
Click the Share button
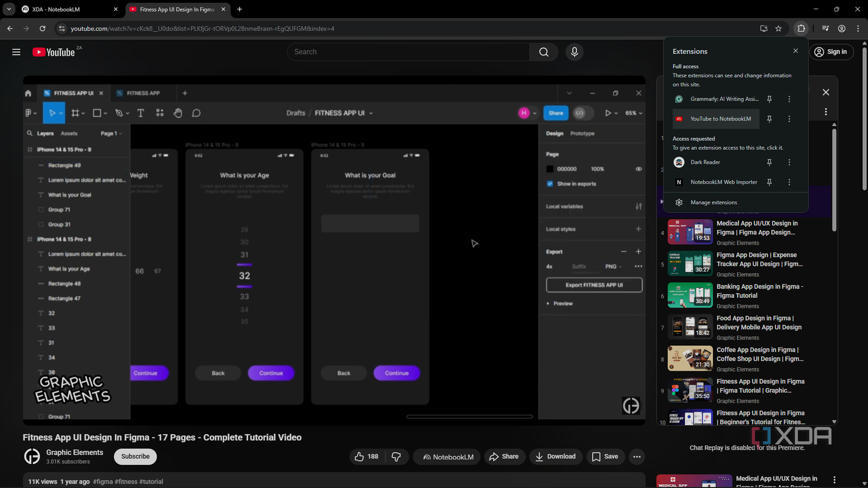tap(504, 457)
